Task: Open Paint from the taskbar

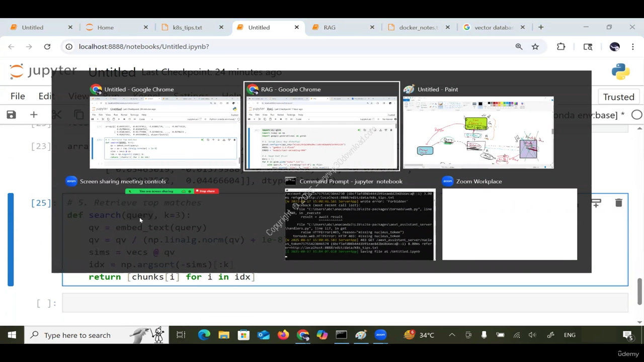Action: 361,335
